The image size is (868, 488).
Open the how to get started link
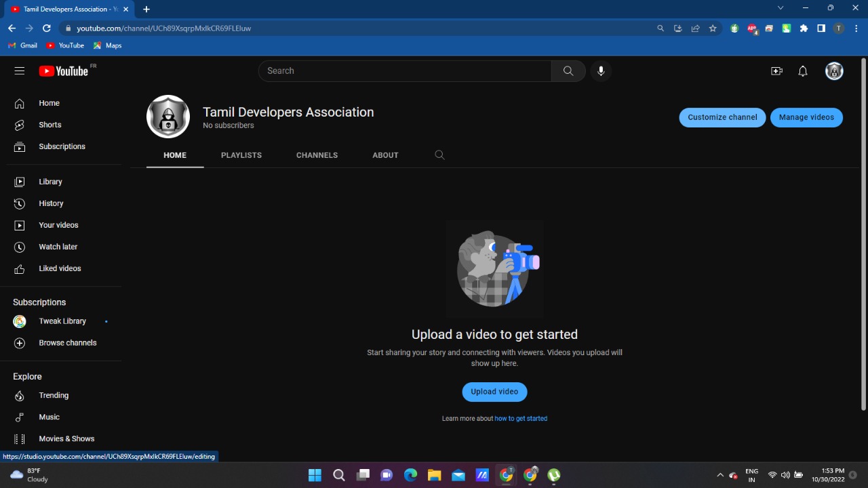[x=521, y=419]
